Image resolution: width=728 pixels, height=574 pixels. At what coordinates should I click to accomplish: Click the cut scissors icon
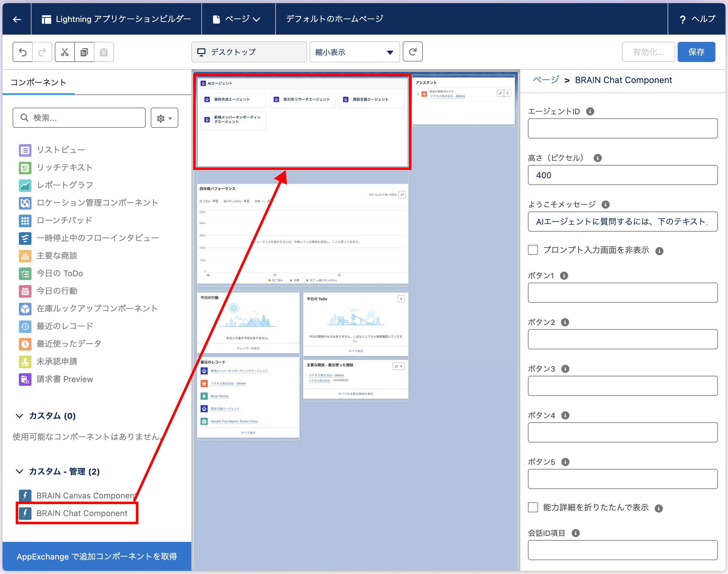[64, 52]
